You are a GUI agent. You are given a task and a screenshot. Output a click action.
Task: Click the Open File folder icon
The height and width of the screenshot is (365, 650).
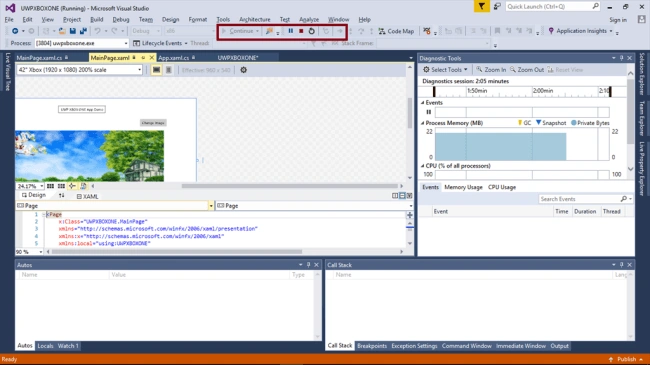pyautogui.click(x=62, y=31)
